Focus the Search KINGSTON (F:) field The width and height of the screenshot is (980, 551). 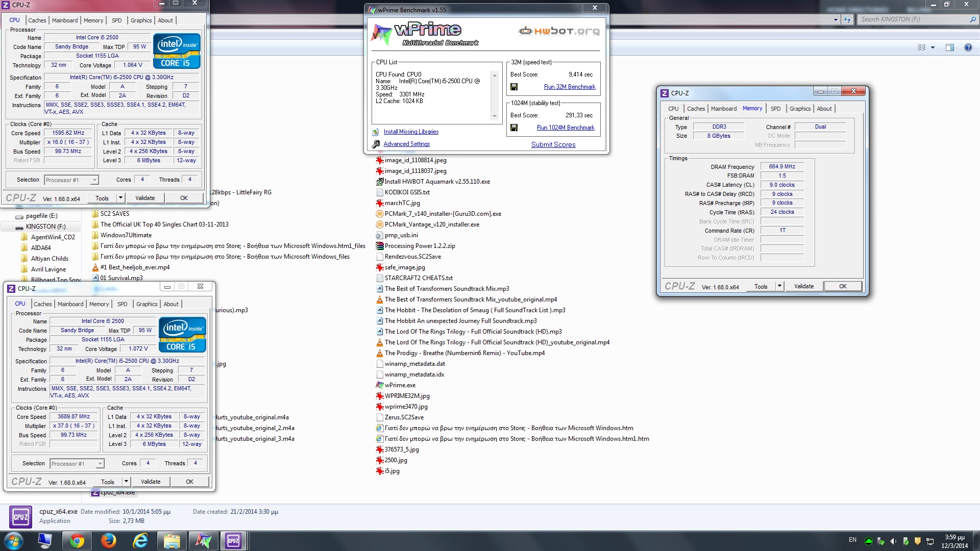tap(914, 19)
